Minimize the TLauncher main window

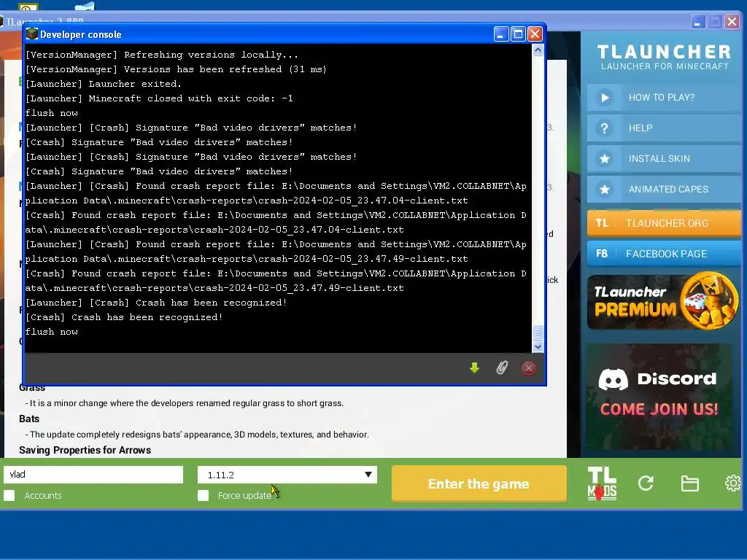[698, 22]
